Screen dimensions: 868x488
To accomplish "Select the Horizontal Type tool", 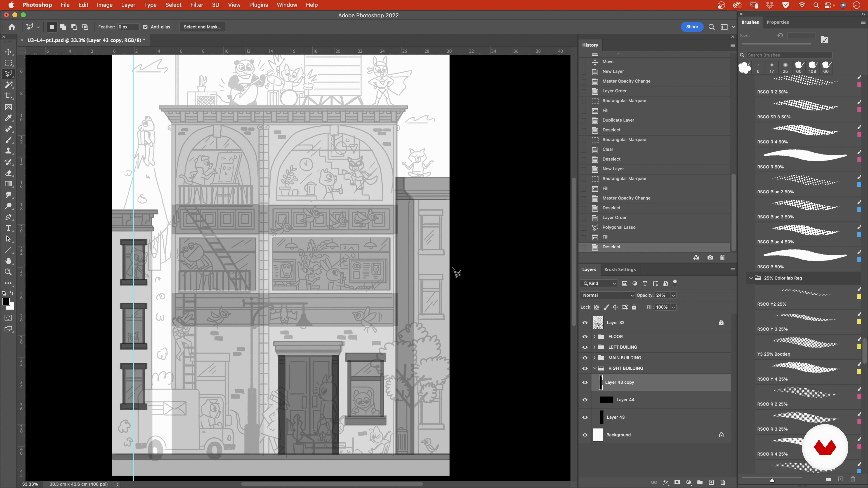I will (8, 228).
